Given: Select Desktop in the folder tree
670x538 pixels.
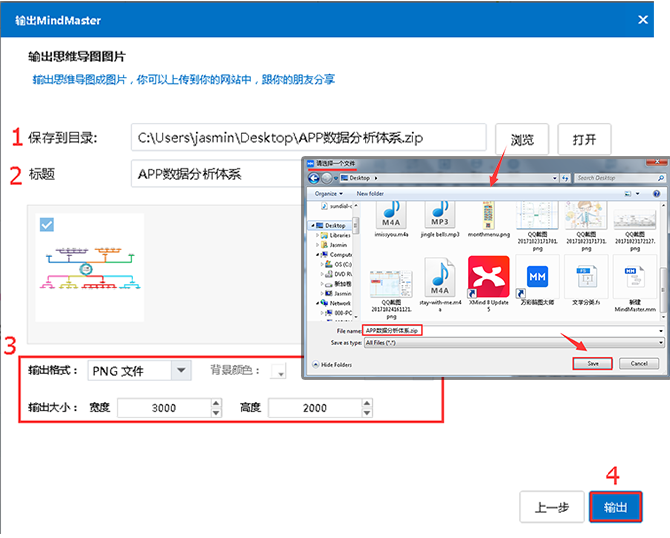Looking at the screenshot, I should [x=335, y=225].
